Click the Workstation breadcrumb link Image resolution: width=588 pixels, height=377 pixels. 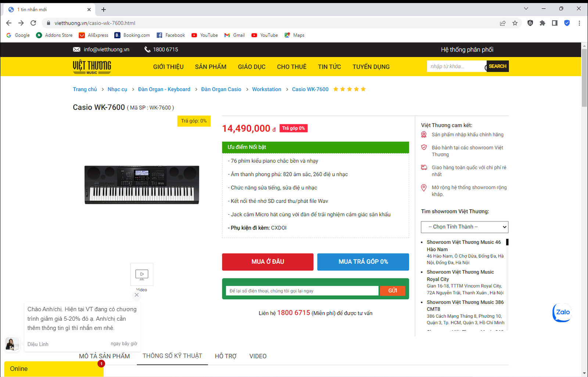point(266,89)
